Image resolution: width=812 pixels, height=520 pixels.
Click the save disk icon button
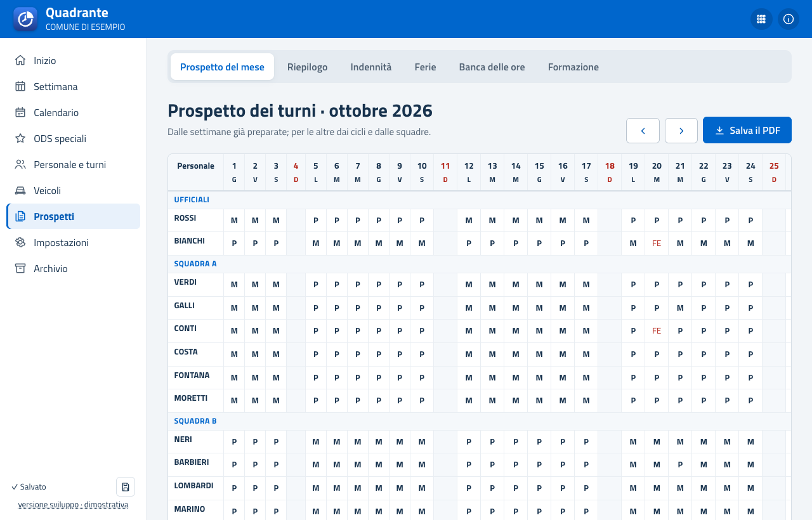[126, 486]
